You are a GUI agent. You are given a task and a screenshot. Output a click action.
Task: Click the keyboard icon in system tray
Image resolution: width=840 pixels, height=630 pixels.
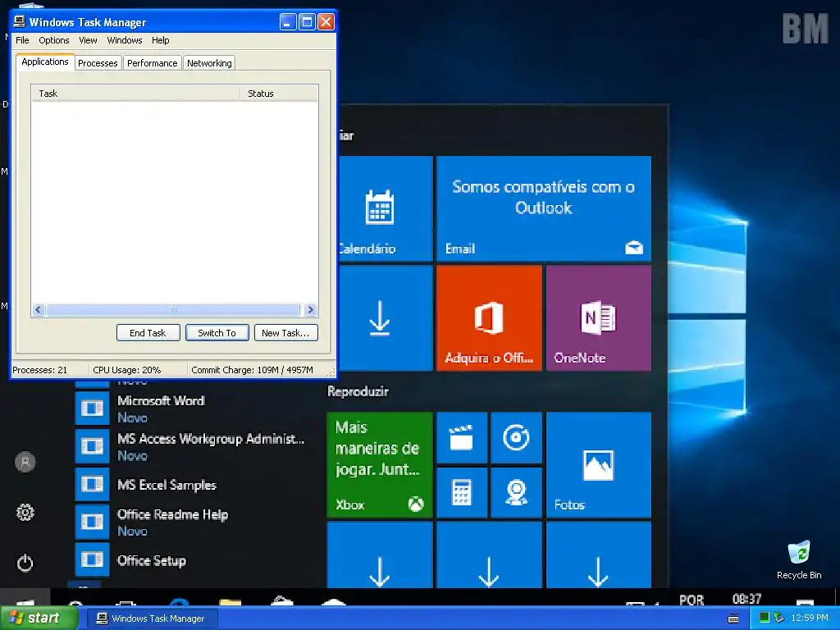click(733, 619)
